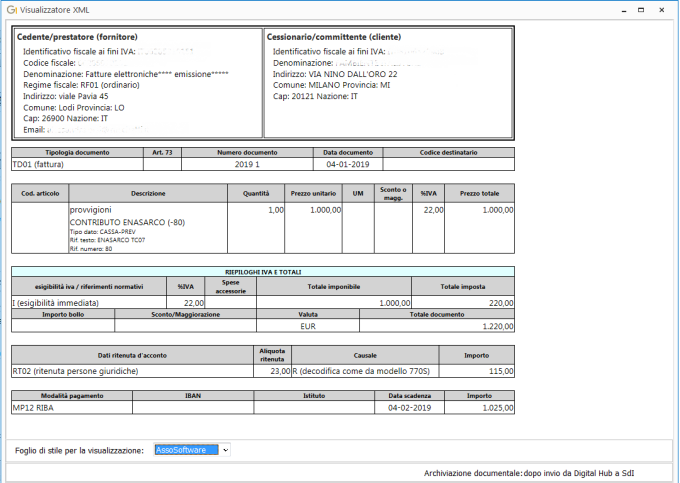Click 'R (decodifica come da modello 770S)' cell

(365, 371)
